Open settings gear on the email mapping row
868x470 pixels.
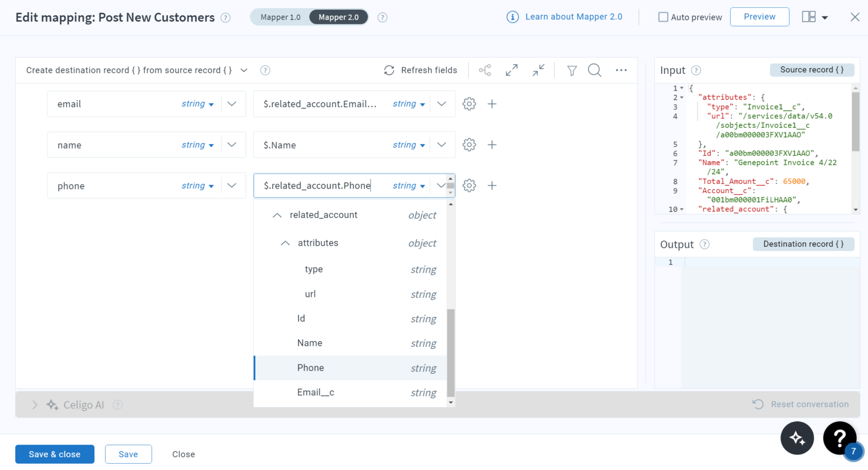coord(469,103)
